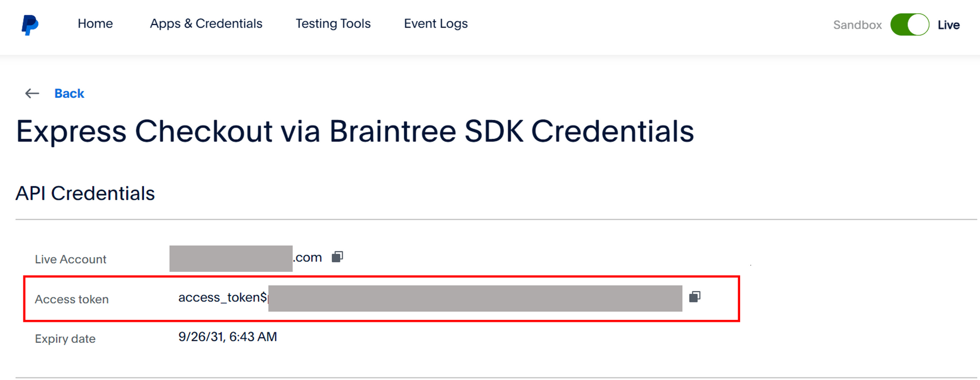Click the Live mode label
The height and width of the screenshot is (380, 980).
(948, 25)
